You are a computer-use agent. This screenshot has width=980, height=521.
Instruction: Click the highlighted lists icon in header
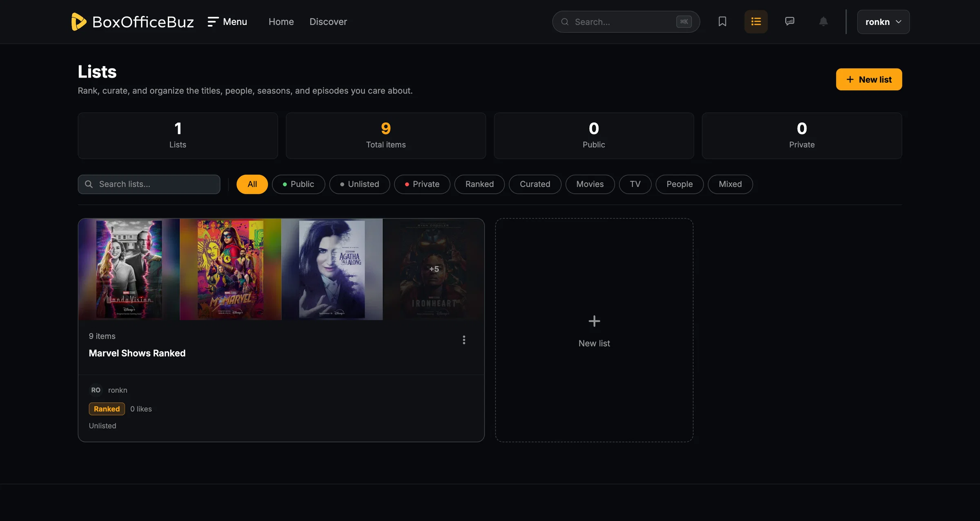[756, 22]
